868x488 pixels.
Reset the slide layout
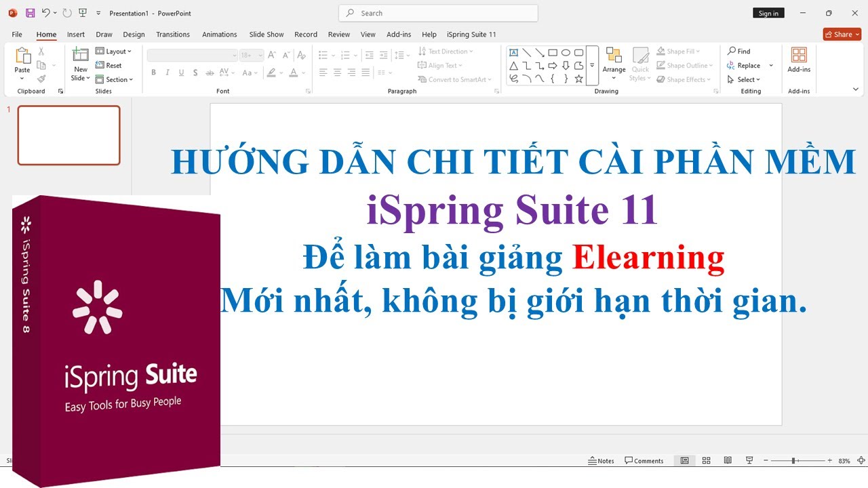click(x=108, y=66)
